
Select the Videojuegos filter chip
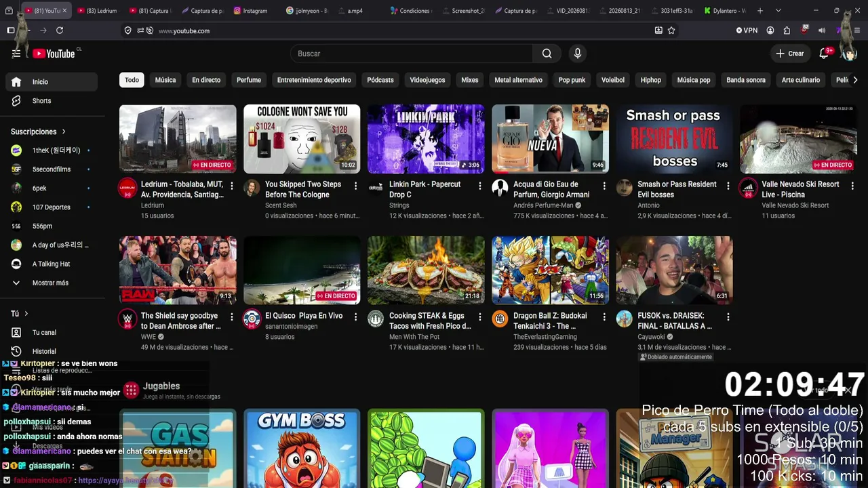tap(427, 80)
